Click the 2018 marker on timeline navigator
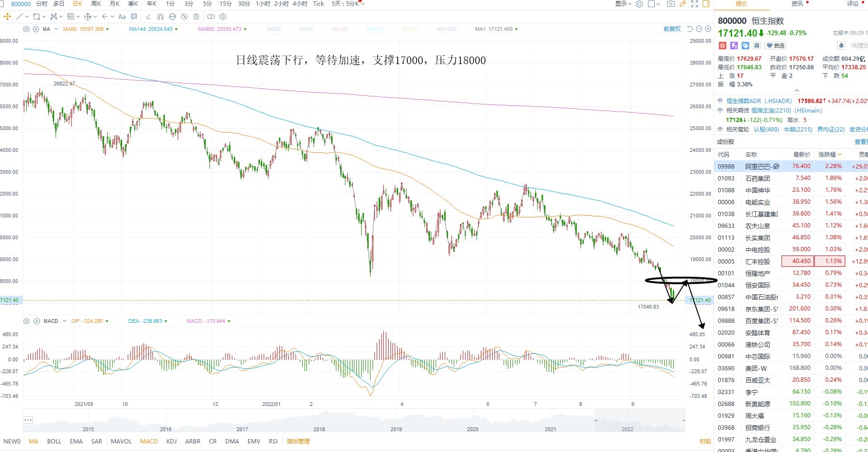868x452 pixels. coord(319,429)
